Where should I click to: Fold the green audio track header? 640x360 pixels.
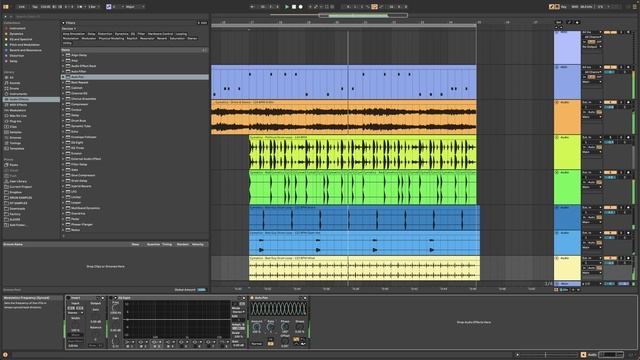557,173
